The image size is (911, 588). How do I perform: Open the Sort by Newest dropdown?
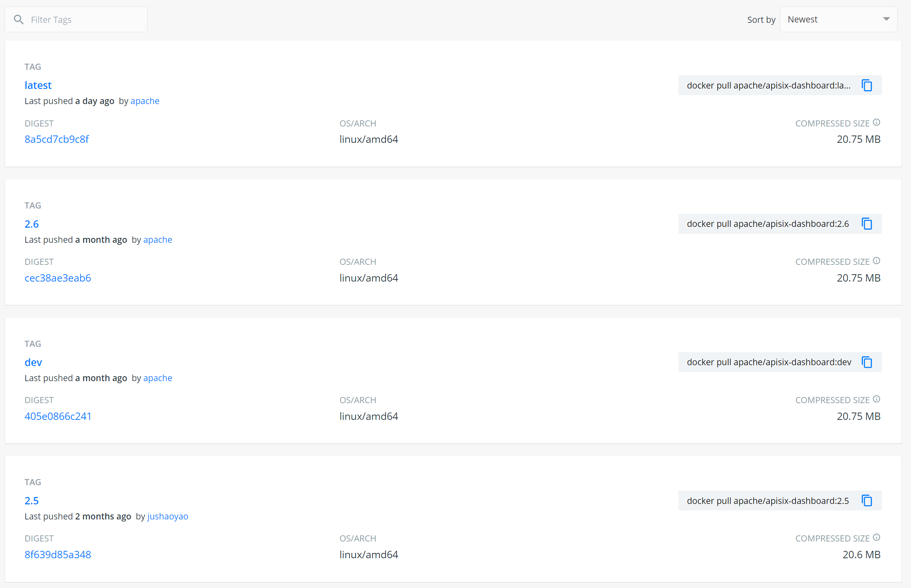pyautogui.click(x=833, y=20)
